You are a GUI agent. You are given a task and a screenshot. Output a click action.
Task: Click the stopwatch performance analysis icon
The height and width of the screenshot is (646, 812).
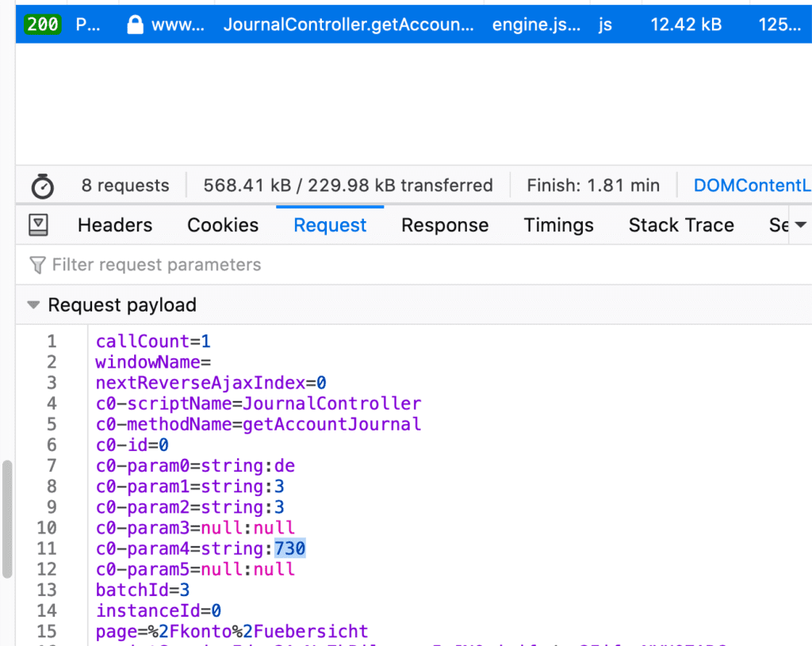43,186
